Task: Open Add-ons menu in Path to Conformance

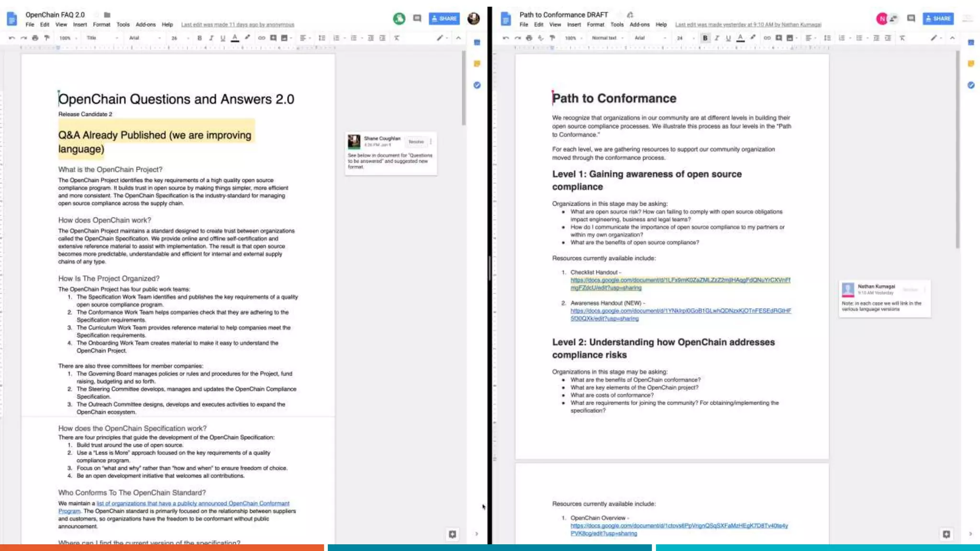Action: click(639, 24)
